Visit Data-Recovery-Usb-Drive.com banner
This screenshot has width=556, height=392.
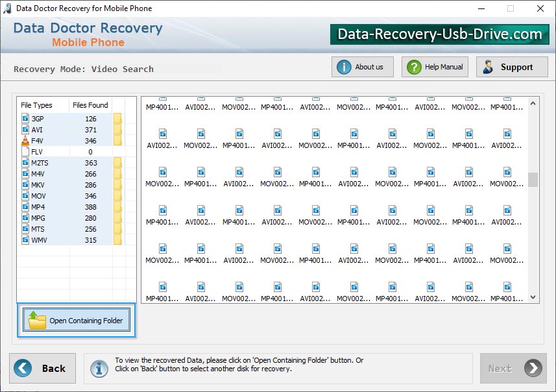(x=439, y=34)
